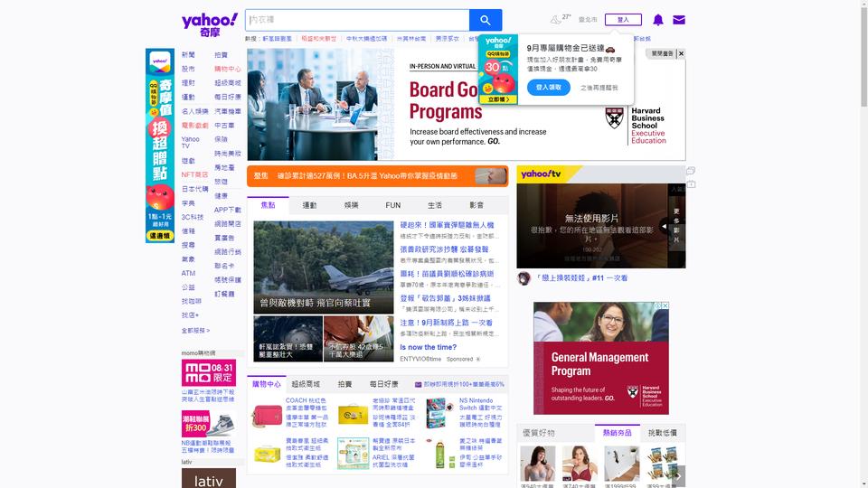868x488 pixels.
Task: Click the comment icon right of Yahoo TV
Action: 691,171
